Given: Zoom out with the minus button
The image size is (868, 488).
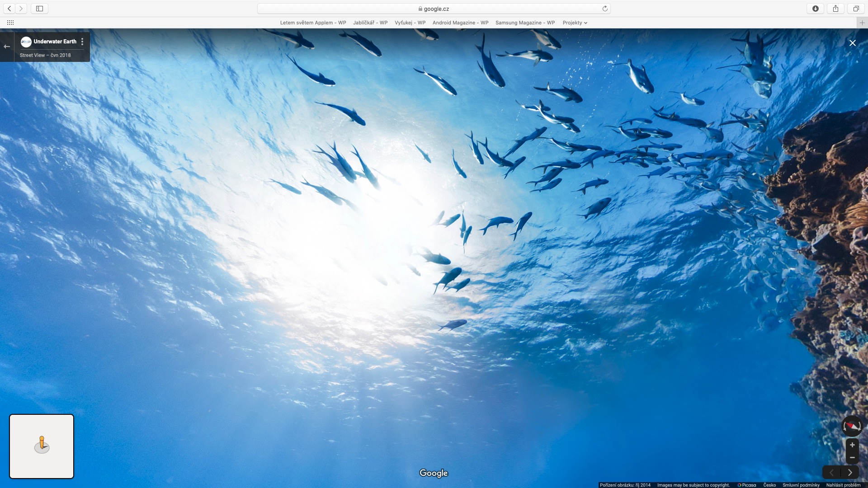Looking at the screenshot, I should pos(852,458).
